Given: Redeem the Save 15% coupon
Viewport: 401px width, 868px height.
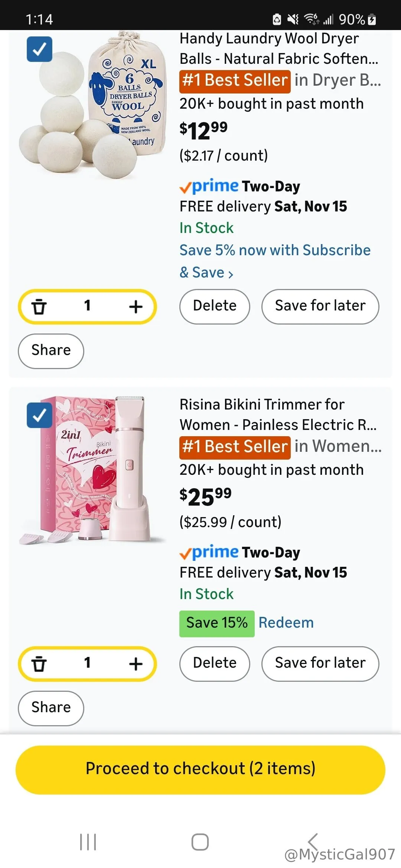Looking at the screenshot, I should tap(286, 623).
